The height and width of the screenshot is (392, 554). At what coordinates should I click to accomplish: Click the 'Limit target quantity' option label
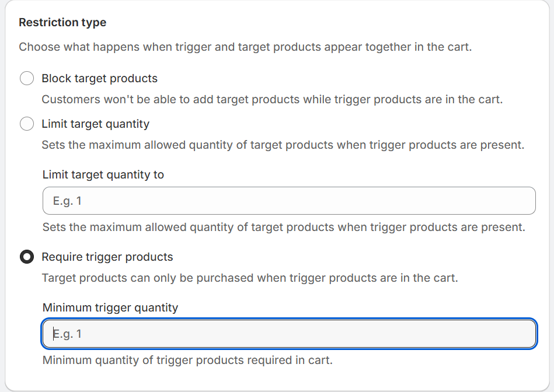pyautogui.click(x=95, y=124)
